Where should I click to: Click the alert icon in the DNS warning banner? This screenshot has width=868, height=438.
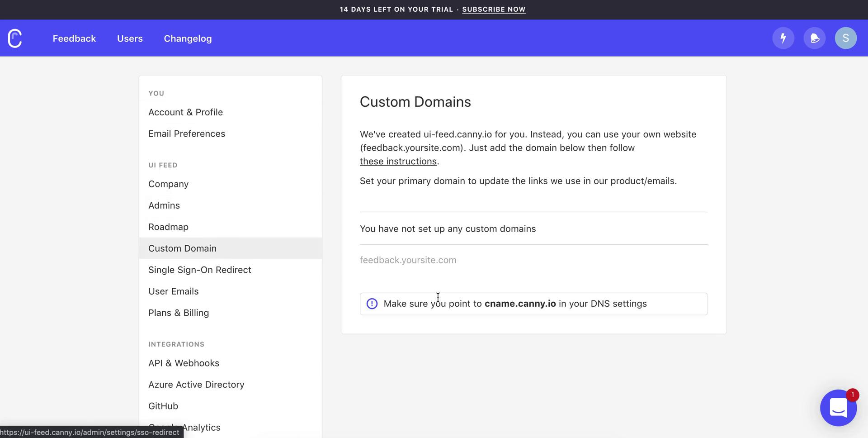tap(372, 304)
